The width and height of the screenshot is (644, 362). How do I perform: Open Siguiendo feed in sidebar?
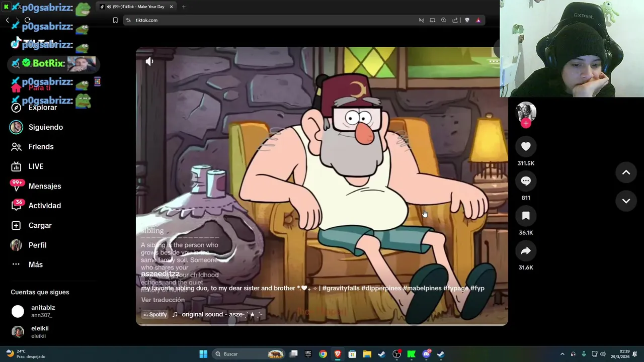(46, 127)
